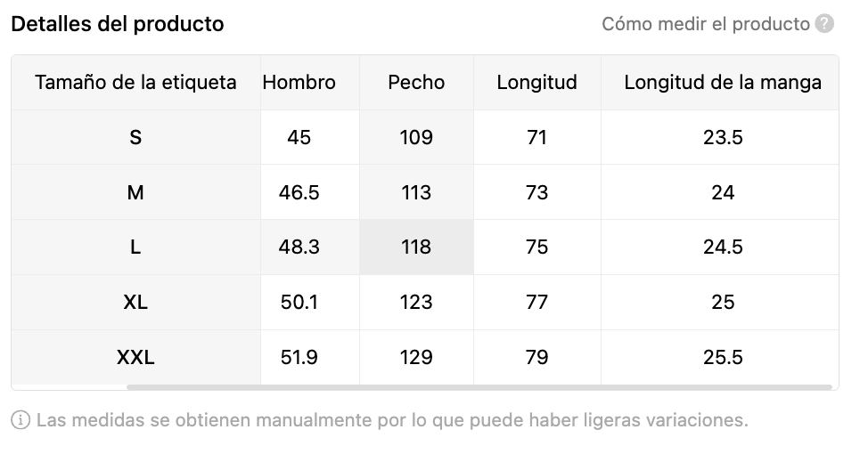
Task: Select the M size row label
Action: point(135,192)
